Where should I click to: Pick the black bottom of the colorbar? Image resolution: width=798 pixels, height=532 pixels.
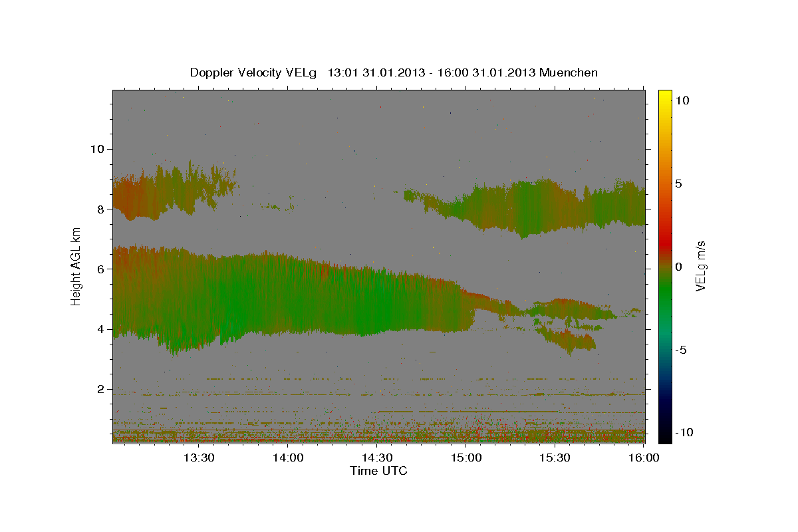[665, 436]
